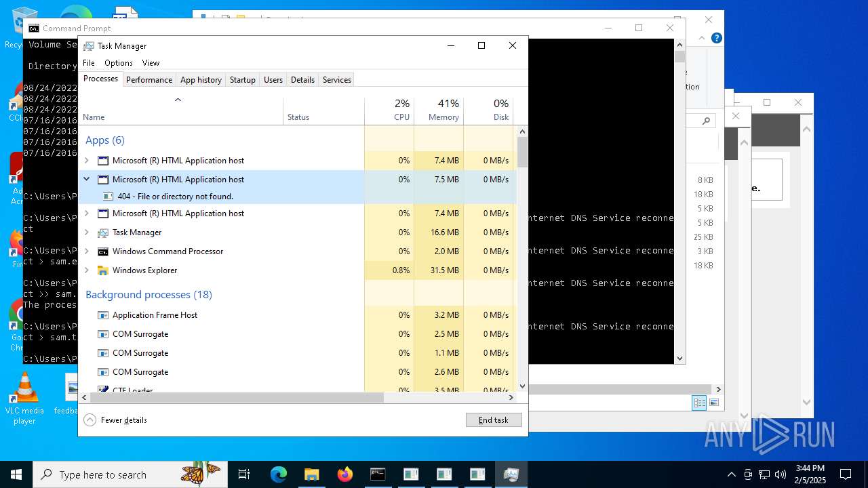Click Command Prompt window scroll down arrow
The image size is (868, 488).
(679, 358)
